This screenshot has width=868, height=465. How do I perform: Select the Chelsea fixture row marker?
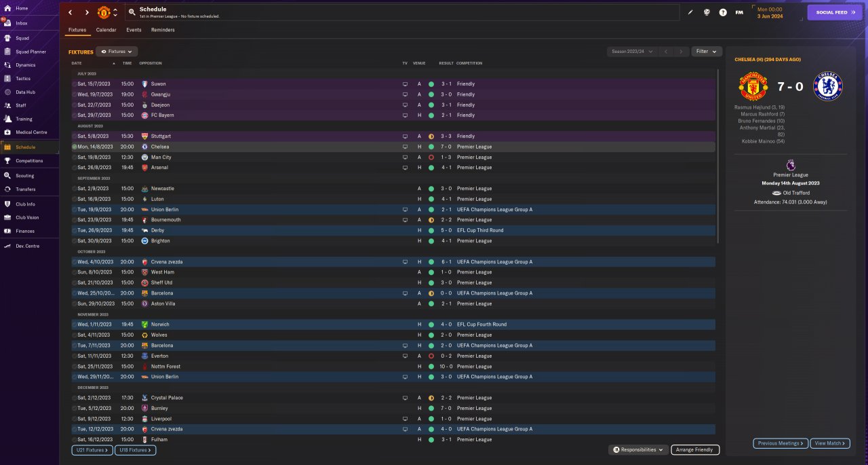74,147
